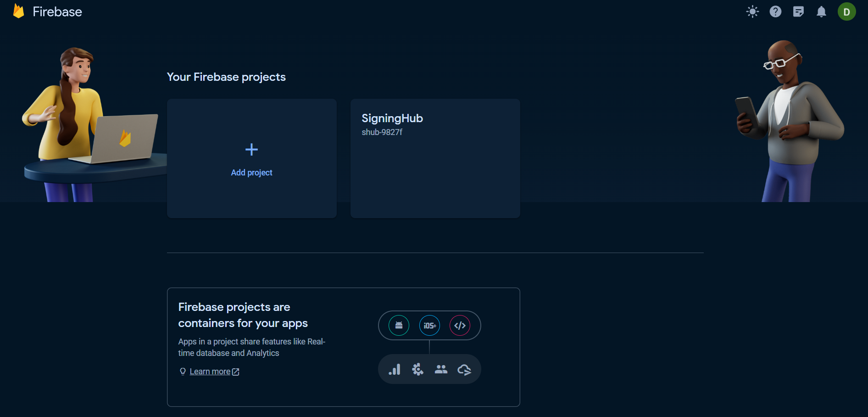Open notifications bell
868x417 pixels.
click(x=821, y=11)
